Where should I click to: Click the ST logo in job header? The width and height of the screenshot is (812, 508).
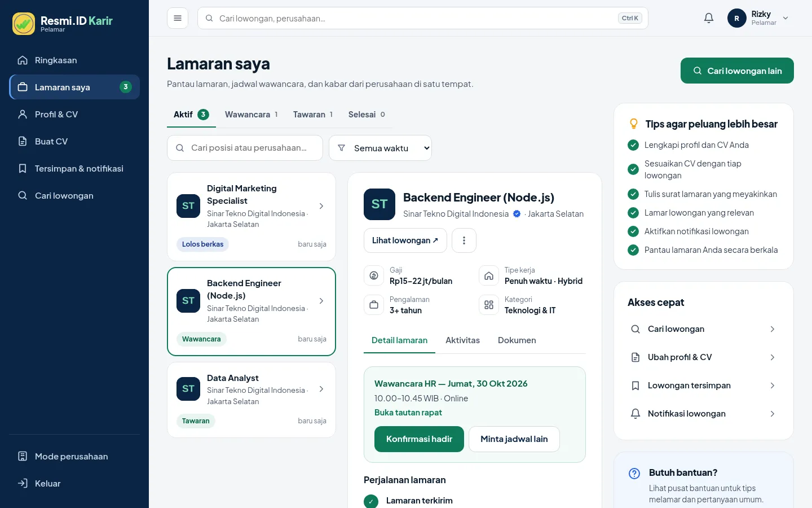click(379, 204)
